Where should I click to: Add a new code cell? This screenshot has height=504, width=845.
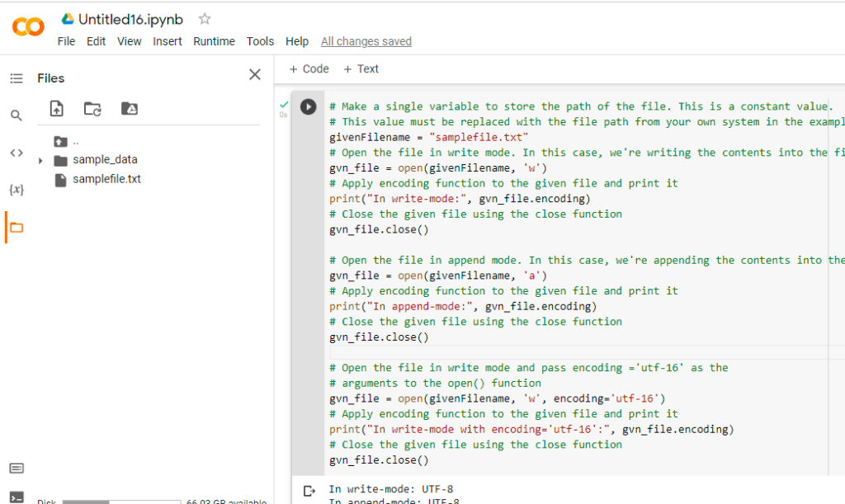308,69
